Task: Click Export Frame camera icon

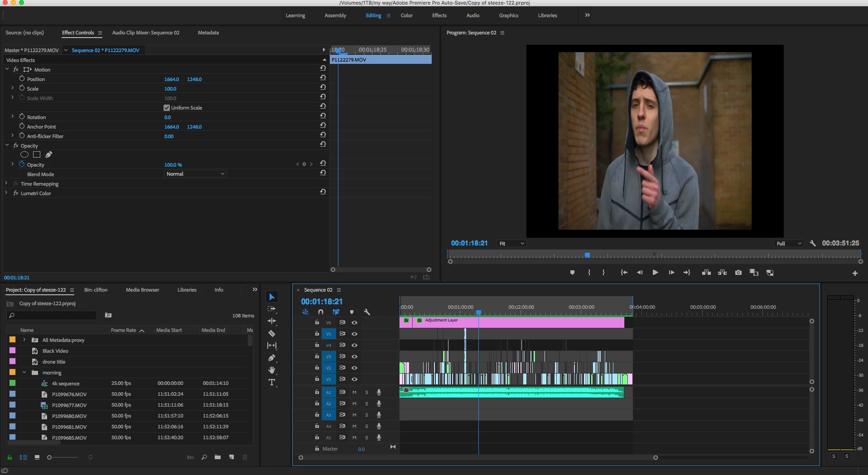Action: tap(738, 273)
